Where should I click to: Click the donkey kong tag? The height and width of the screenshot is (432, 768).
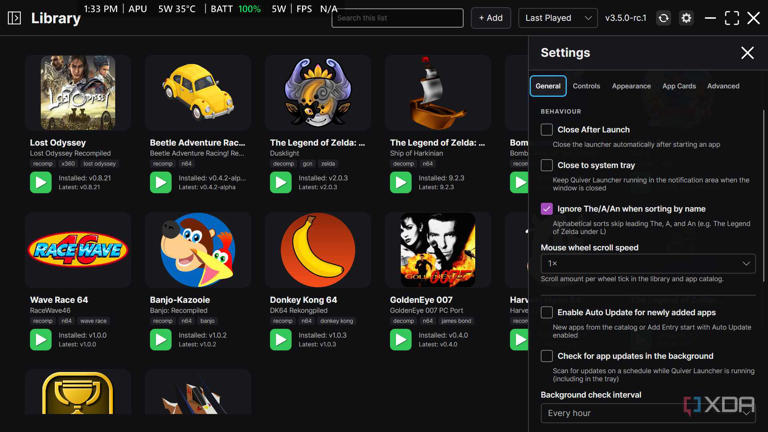(x=336, y=321)
